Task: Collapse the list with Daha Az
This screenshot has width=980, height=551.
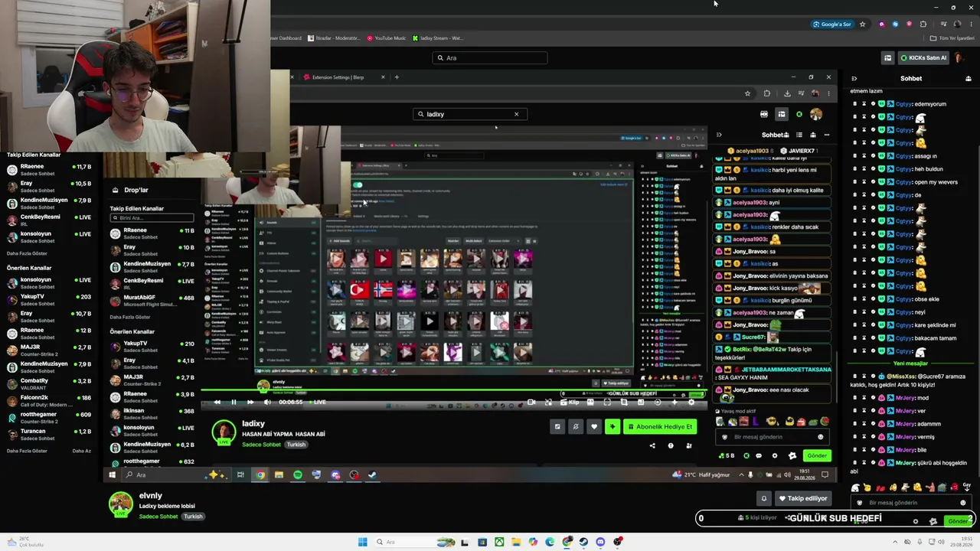Action: (81, 451)
